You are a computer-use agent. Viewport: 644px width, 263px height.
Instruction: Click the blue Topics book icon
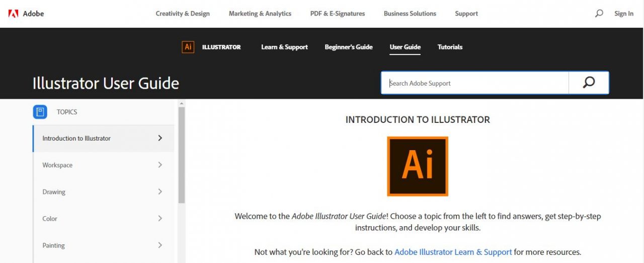click(x=40, y=112)
